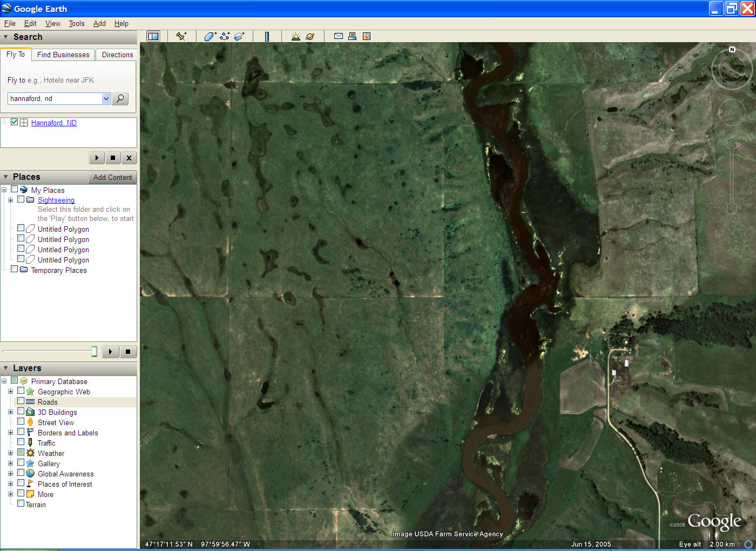Screen dimensions: 756x551
Task: Open the File menu
Action: [x=10, y=23]
